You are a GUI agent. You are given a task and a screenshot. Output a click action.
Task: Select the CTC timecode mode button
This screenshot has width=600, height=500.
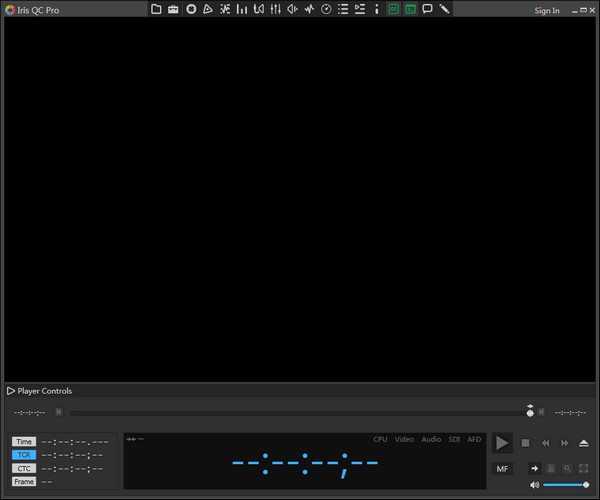coord(24,469)
